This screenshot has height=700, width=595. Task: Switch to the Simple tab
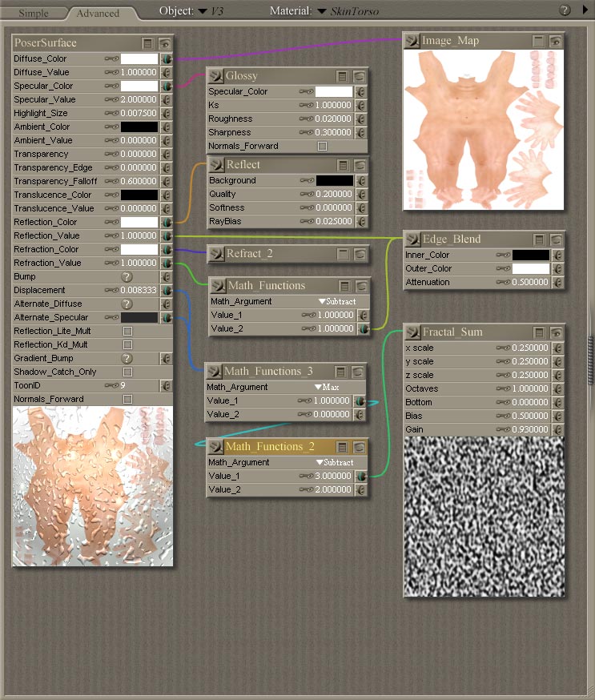point(34,14)
